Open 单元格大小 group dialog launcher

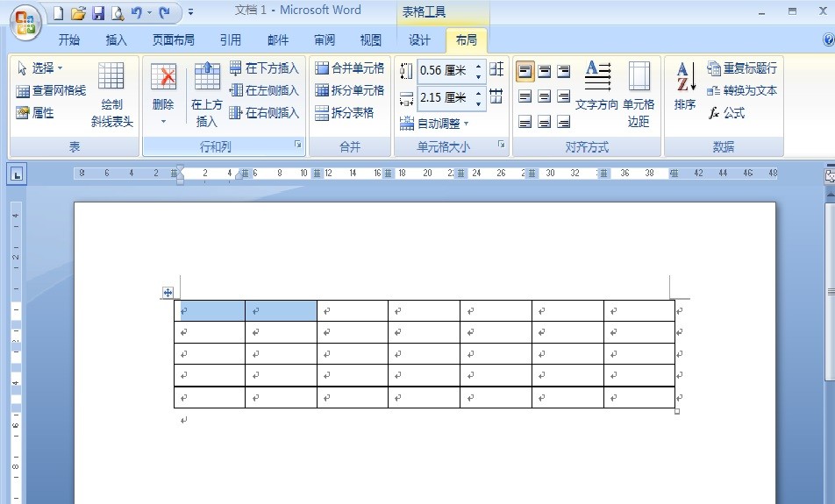coord(501,145)
